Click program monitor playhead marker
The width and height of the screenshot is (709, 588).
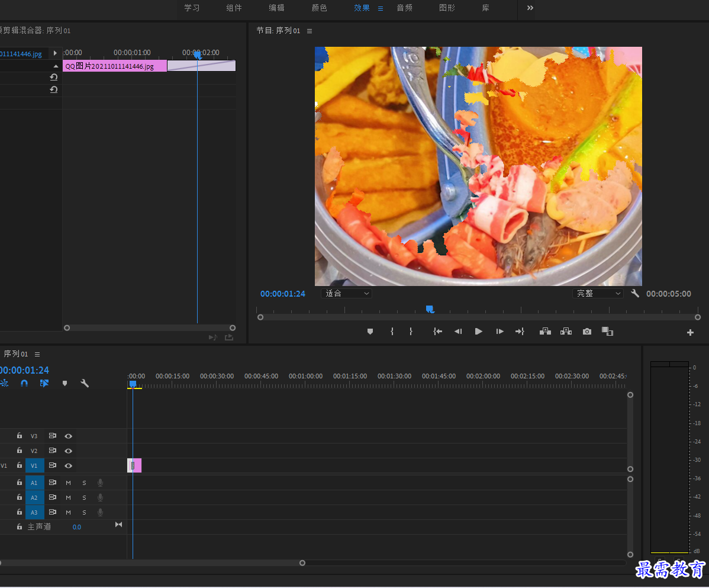(x=430, y=309)
